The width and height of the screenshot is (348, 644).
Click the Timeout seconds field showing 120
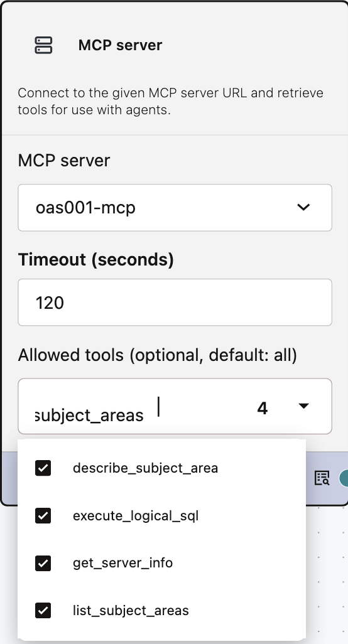pos(175,303)
